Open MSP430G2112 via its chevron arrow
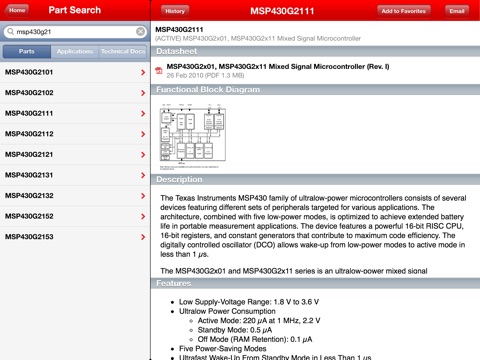The height and width of the screenshot is (360, 480). (x=143, y=134)
